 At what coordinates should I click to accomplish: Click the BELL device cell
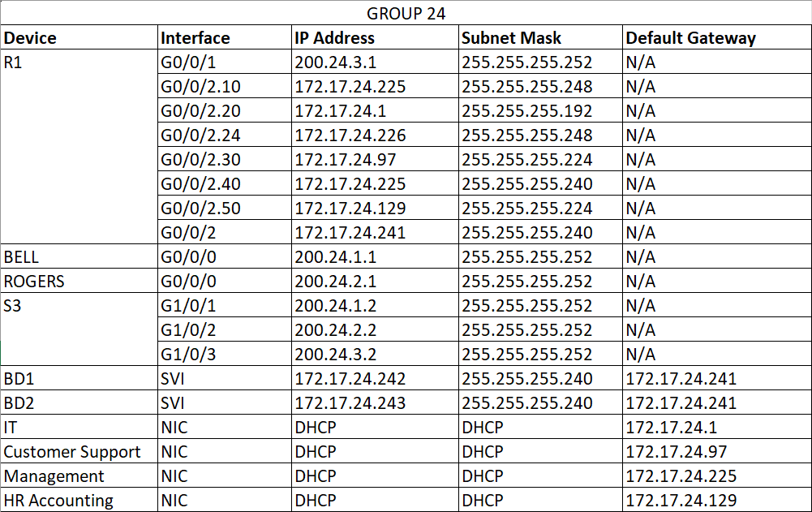point(79,257)
